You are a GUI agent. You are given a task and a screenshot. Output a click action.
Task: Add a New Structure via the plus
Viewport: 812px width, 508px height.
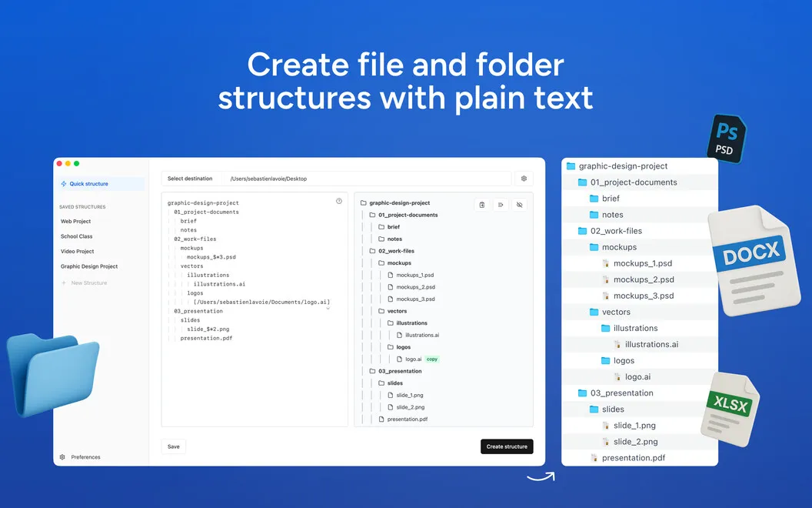click(64, 283)
